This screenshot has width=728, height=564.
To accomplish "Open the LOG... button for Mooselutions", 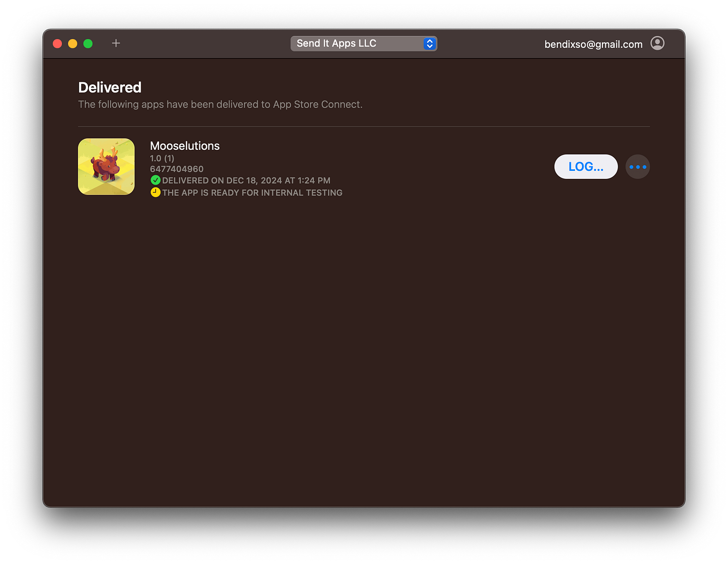I will (x=586, y=166).
